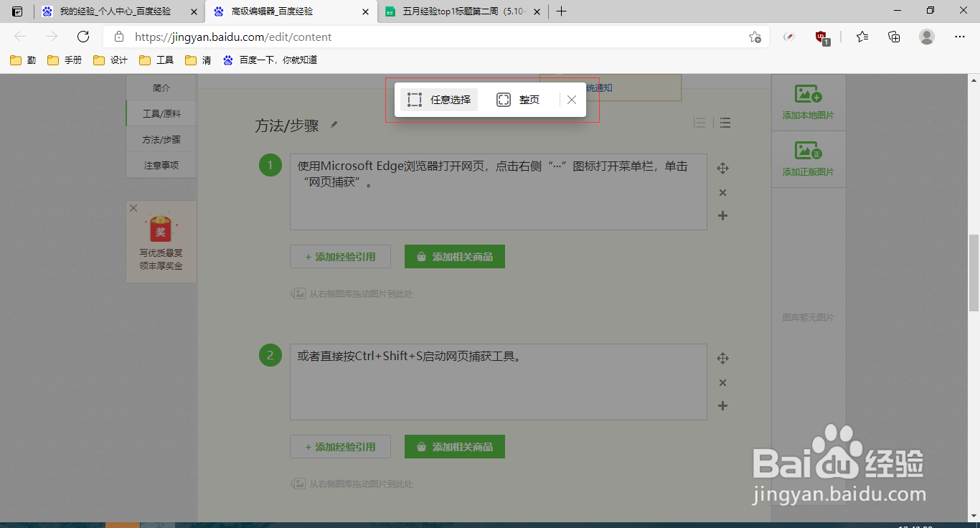The height and width of the screenshot is (528, 980).
Task: Click the move handle beside step 1
Action: click(x=722, y=168)
